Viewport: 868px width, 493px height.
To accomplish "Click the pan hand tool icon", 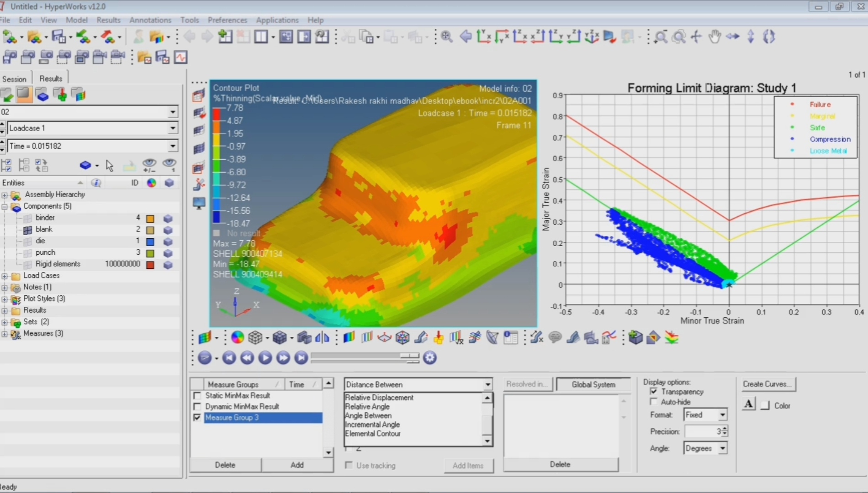I will (x=715, y=37).
